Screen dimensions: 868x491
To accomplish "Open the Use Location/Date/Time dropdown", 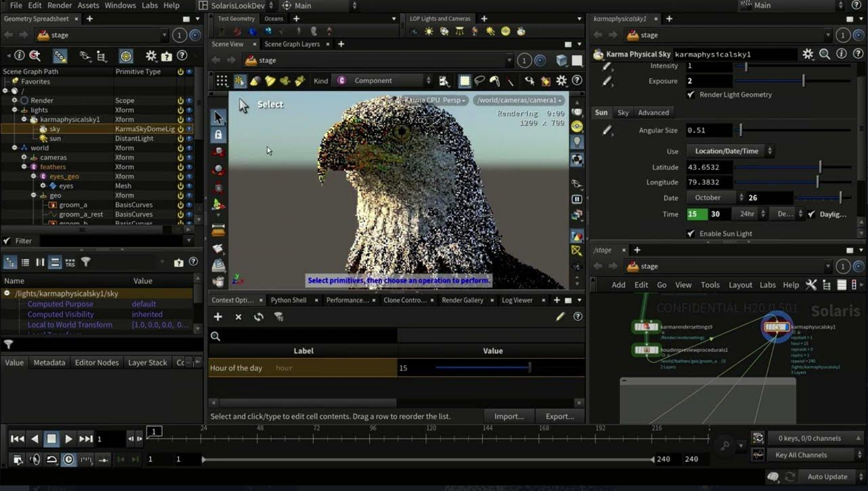I will [730, 151].
